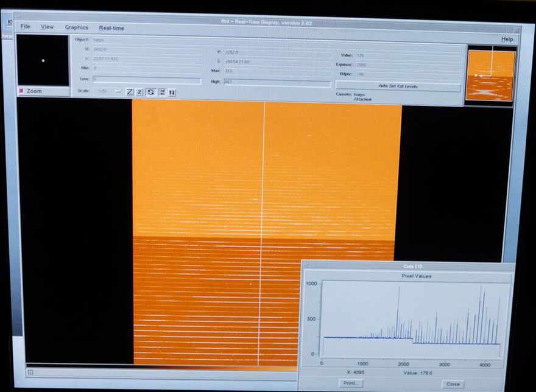The height and width of the screenshot is (392, 536).
Task: Click Print in the Cuts window
Action: tap(350, 383)
